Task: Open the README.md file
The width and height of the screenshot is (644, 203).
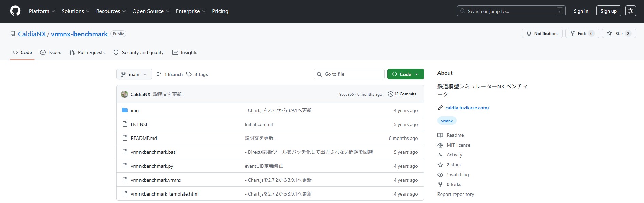Action: [144, 138]
